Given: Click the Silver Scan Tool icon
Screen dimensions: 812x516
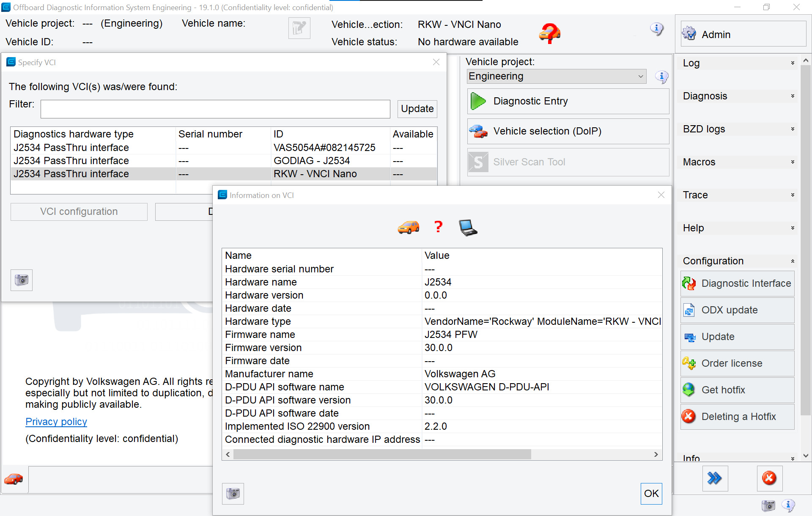Looking at the screenshot, I should pos(478,162).
